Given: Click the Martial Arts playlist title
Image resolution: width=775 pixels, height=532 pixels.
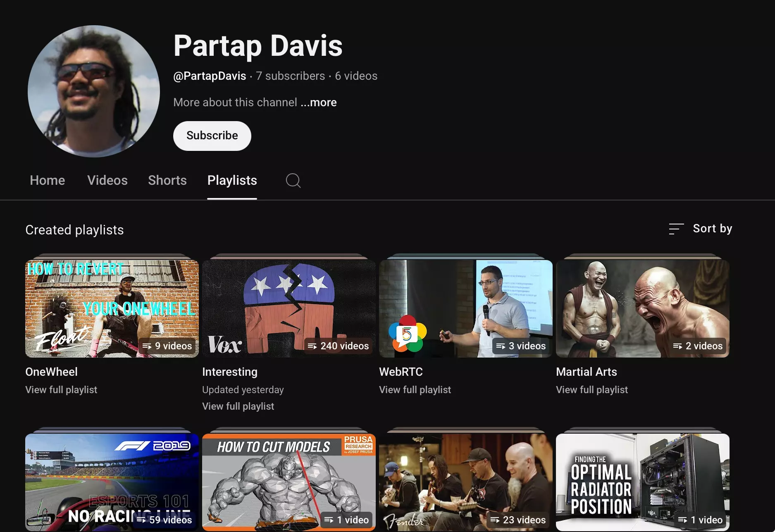Looking at the screenshot, I should [587, 372].
